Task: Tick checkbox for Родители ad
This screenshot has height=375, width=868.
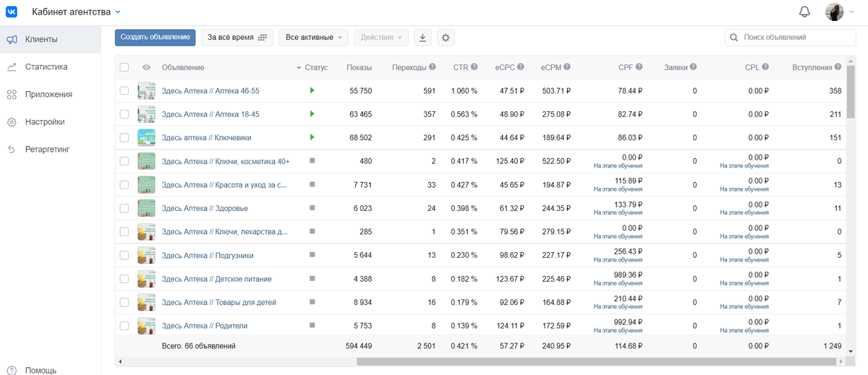Action: pyautogui.click(x=124, y=326)
